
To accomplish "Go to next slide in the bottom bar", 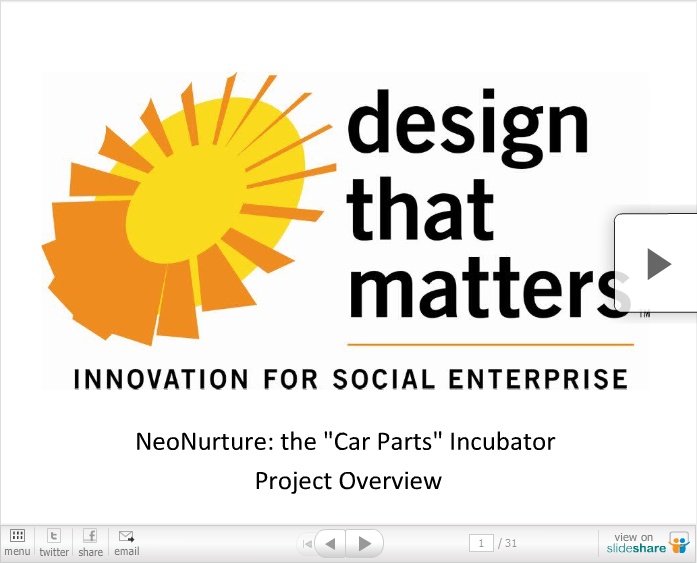I will pyautogui.click(x=365, y=543).
